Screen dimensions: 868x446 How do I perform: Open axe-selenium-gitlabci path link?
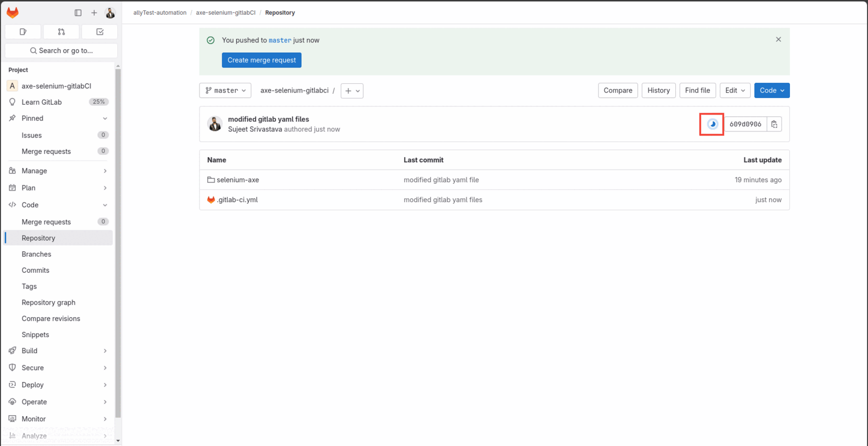(x=294, y=91)
